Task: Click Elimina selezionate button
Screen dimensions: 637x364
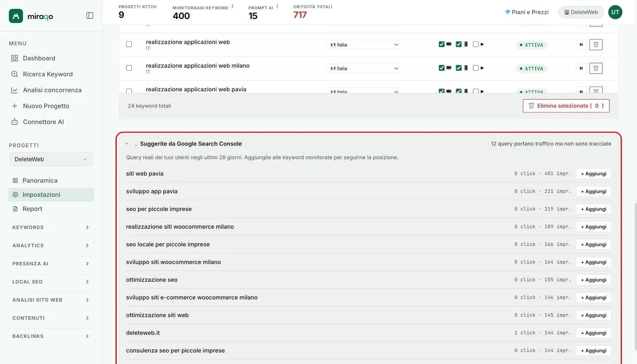Action: click(x=566, y=106)
